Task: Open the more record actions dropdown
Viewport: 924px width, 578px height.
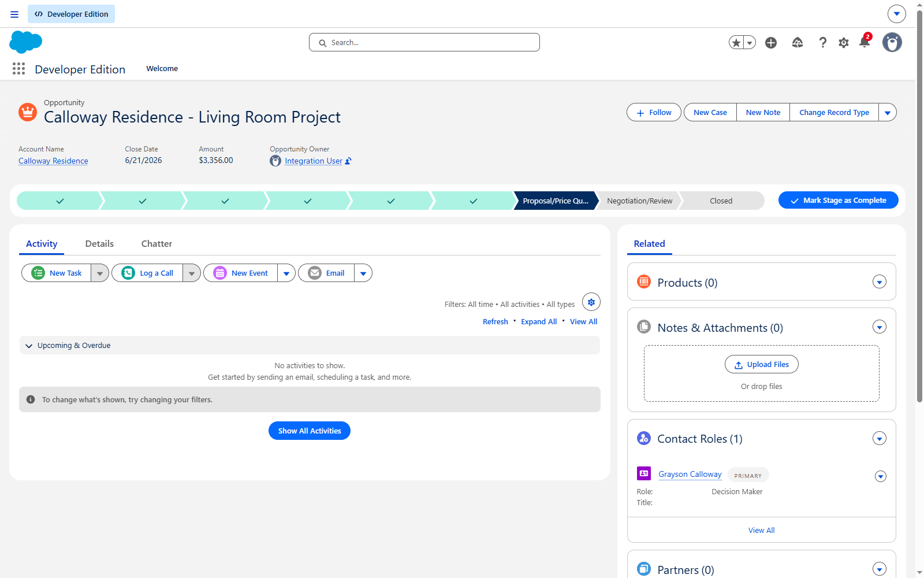Action: (x=888, y=113)
